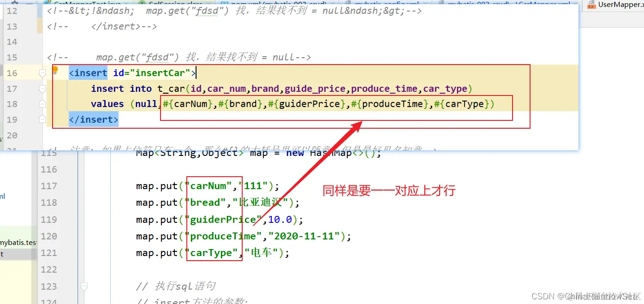The width and height of the screenshot is (644, 304).
Task: Collapse the insert tag fold on line 16
Action: (x=42, y=73)
